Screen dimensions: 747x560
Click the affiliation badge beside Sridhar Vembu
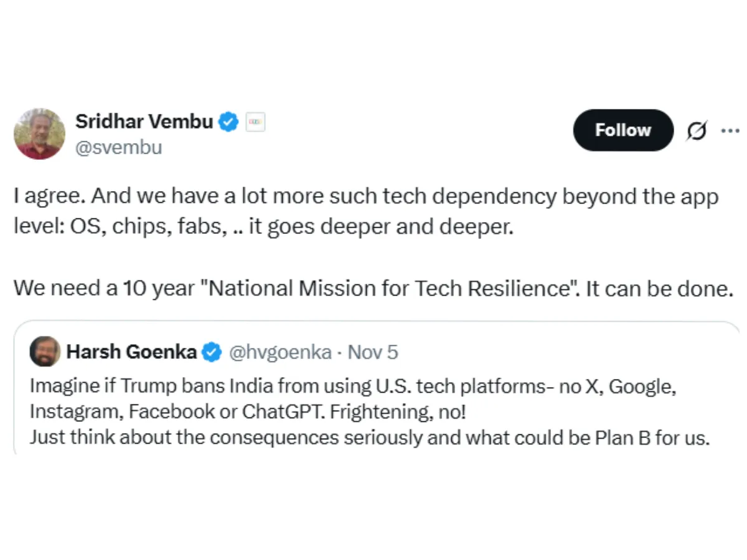point(255,122)
